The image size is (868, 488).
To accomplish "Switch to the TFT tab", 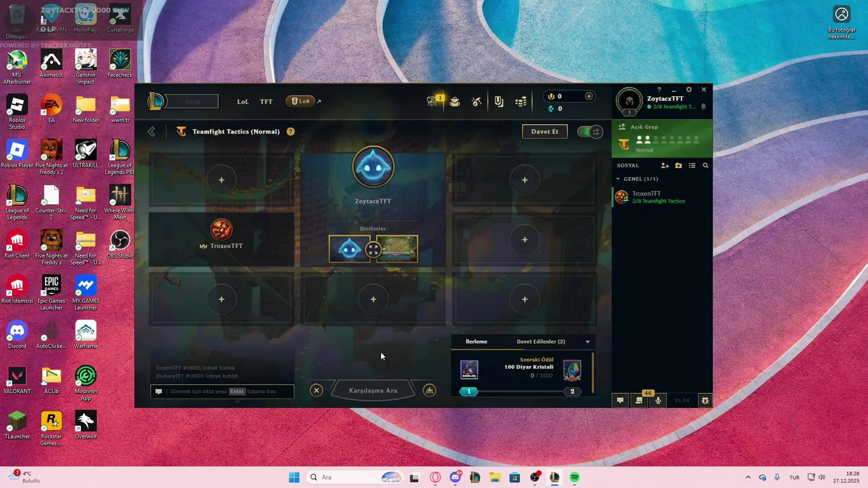I will tap(266, 102).
